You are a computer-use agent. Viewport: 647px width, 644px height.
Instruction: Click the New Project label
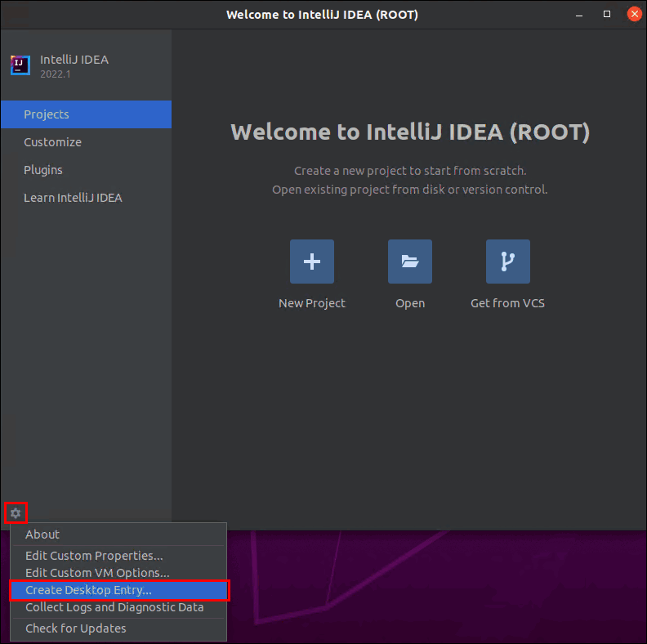click(x=312, y=303)
